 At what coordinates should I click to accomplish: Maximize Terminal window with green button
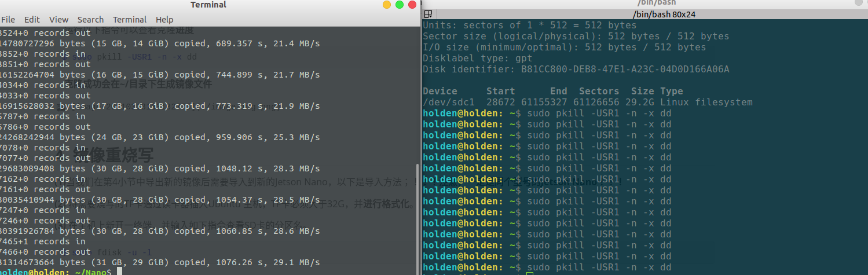click(x=400, y=5)
